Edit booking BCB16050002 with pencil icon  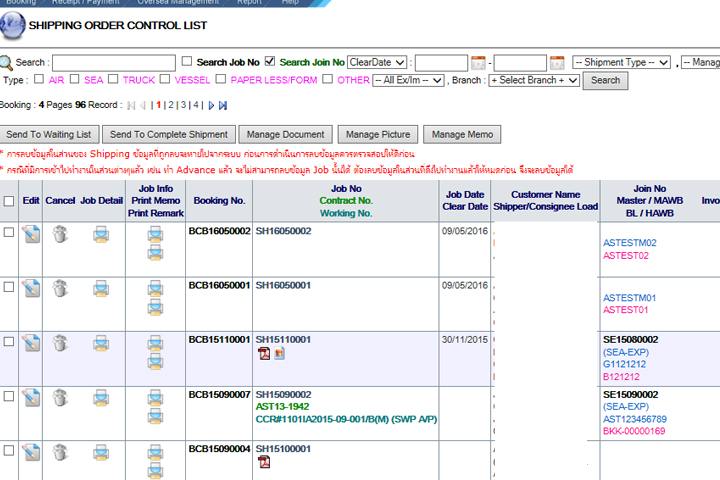(31, 234)
